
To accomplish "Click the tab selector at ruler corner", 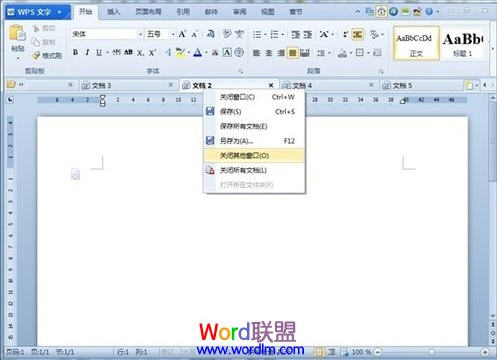I will [x=10, y=99].
